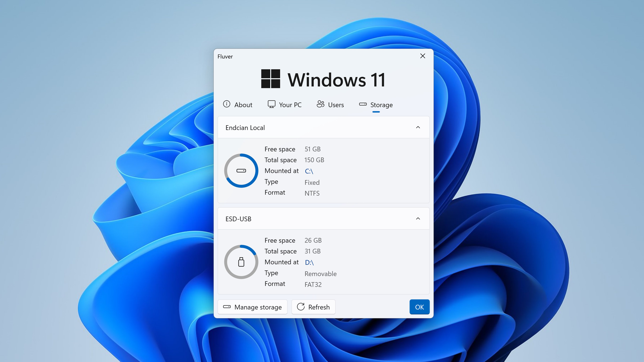Click the 51 GB free space value
The image size is (644, 362).
tap(313, 149)
